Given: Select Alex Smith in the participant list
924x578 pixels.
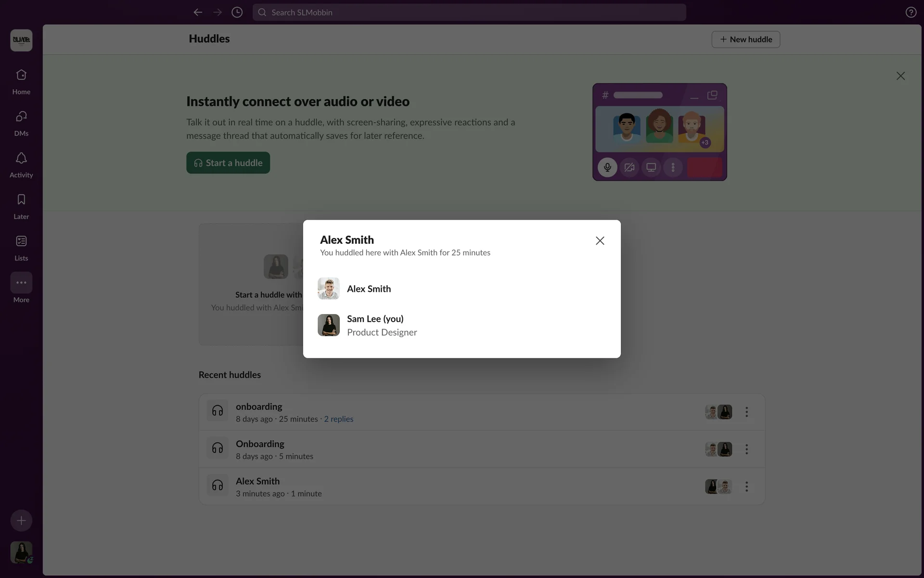Looking at the screenshot, I should click(x=369, y=289).
